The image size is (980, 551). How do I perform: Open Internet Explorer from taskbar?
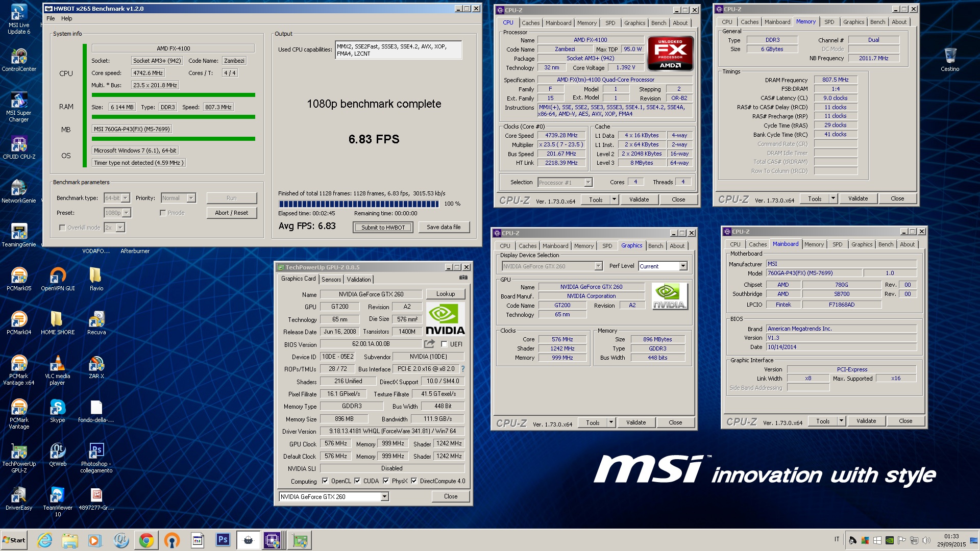point(45,540)
